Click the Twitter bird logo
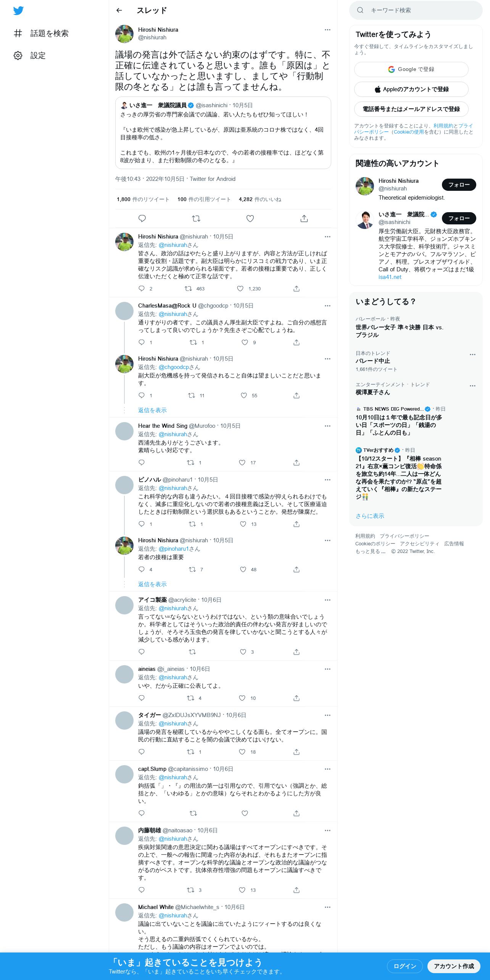 18,11
